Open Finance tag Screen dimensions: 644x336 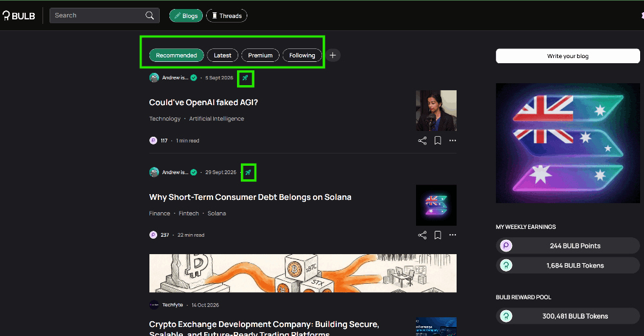click(159, 213)
